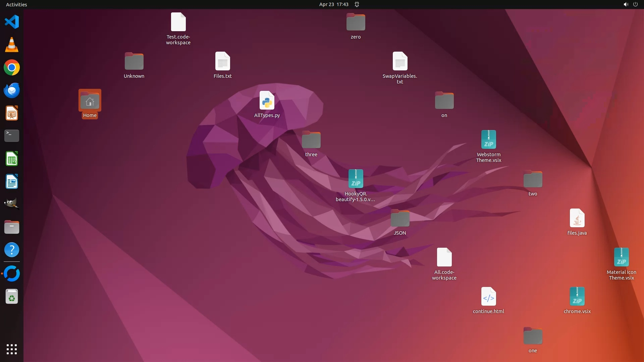Open the system menu via power icon
The height and width of the screenshot is (362, 644).
tap(635, 4)
